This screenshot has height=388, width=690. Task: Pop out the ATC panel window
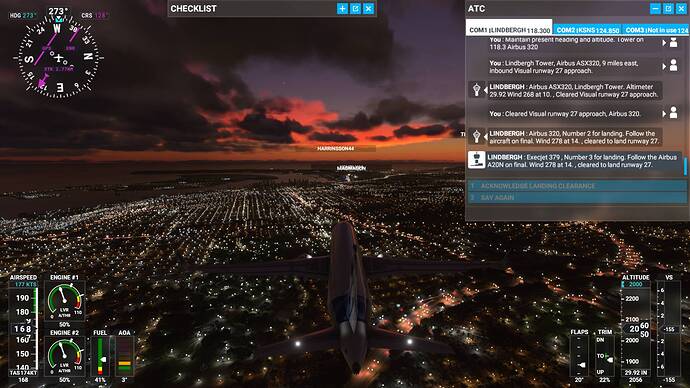668,8
